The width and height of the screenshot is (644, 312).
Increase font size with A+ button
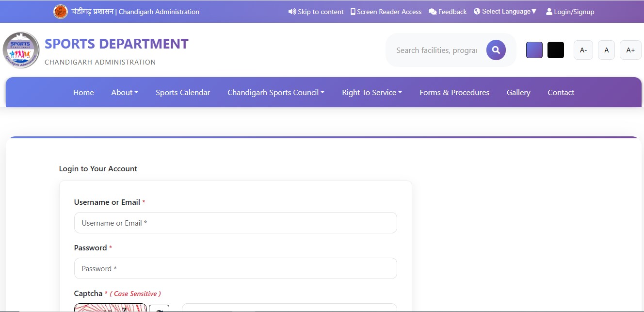[x=630, y=50]
